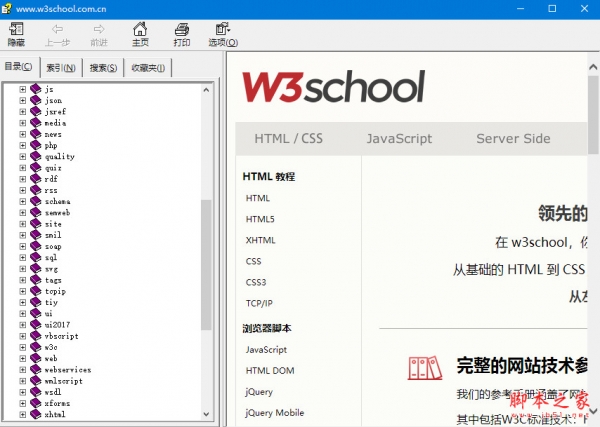Open the jQuery Mobile link
The height and width of the screenshot is (427, 600).
[275, 413]
